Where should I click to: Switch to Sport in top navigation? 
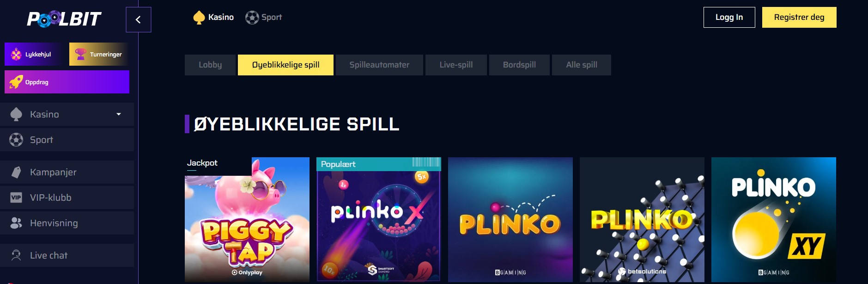pyautogui.click(x=264, y=18)
